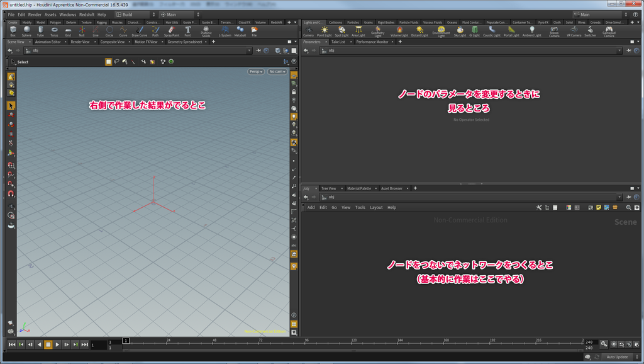This screenshot has width=644, height=364.
Task: Expand the network editor obj path dropdown
Action: (x=619, y=197)
